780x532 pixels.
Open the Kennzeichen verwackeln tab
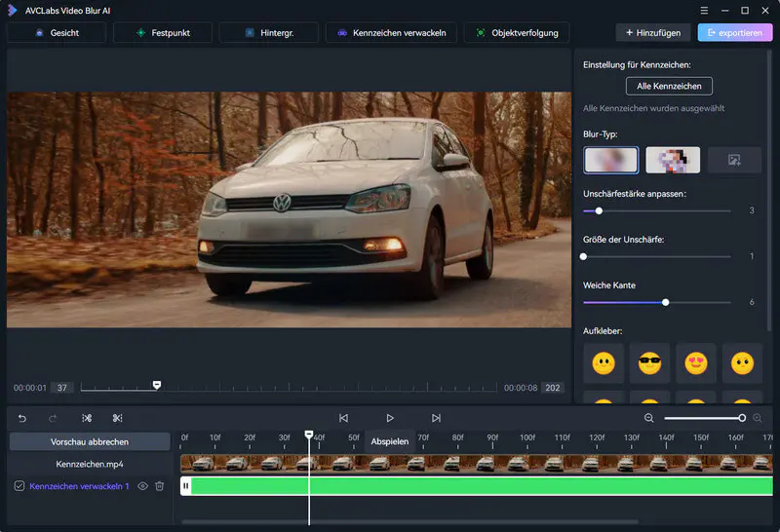coord(392,33)
